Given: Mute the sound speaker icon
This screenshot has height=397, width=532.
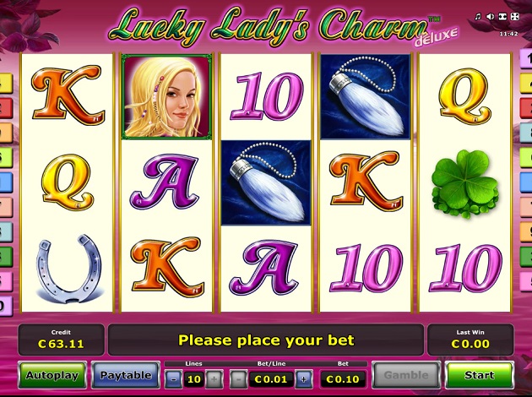Looking at the screenshot, I should 491,16.
